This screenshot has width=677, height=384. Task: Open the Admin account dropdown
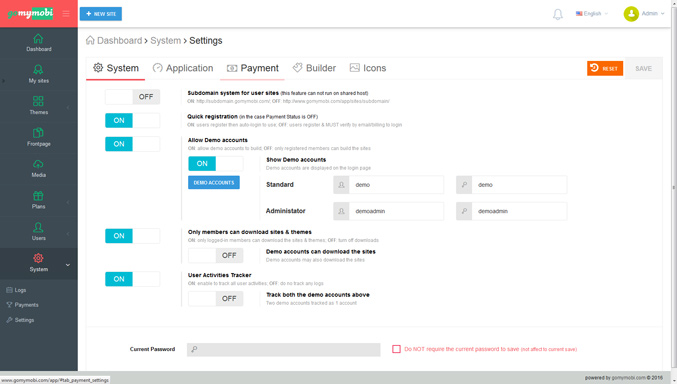(653, 14)
